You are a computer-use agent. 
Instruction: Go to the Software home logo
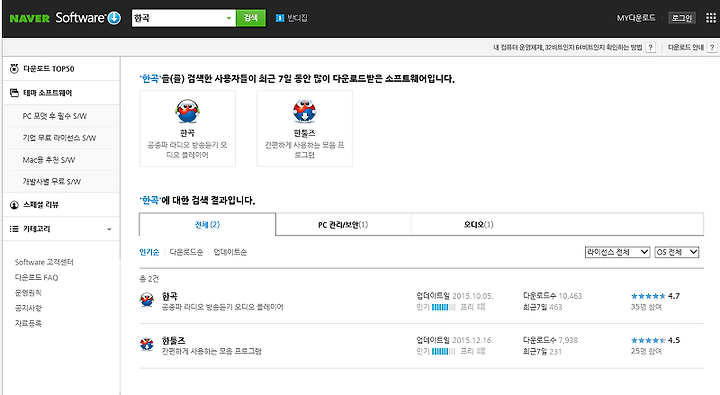pyautogui.click(x=88, y=18)
